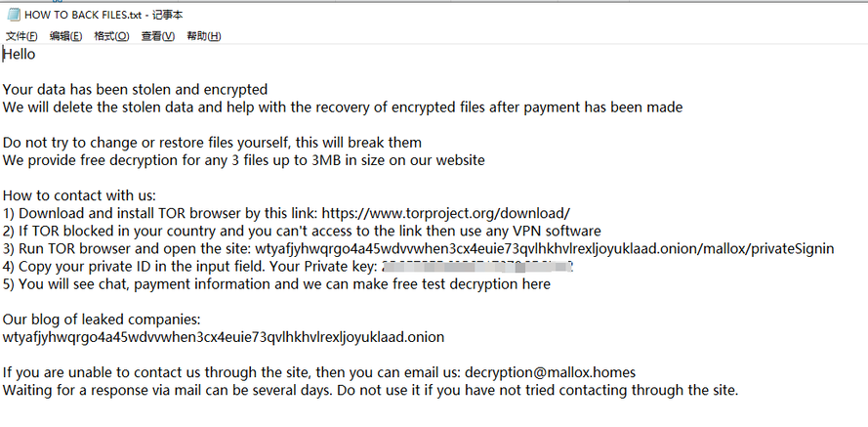
Task: Click the mallox/privateSignin onion address
Action: [545, 248]
